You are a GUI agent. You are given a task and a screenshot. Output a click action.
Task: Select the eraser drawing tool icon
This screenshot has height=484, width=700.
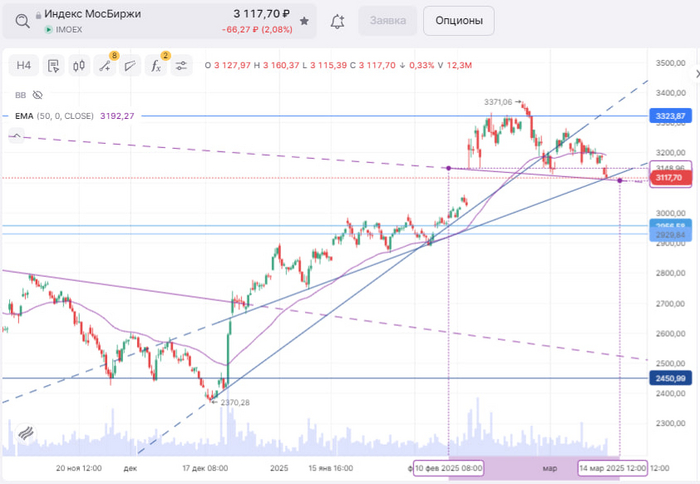130,66
